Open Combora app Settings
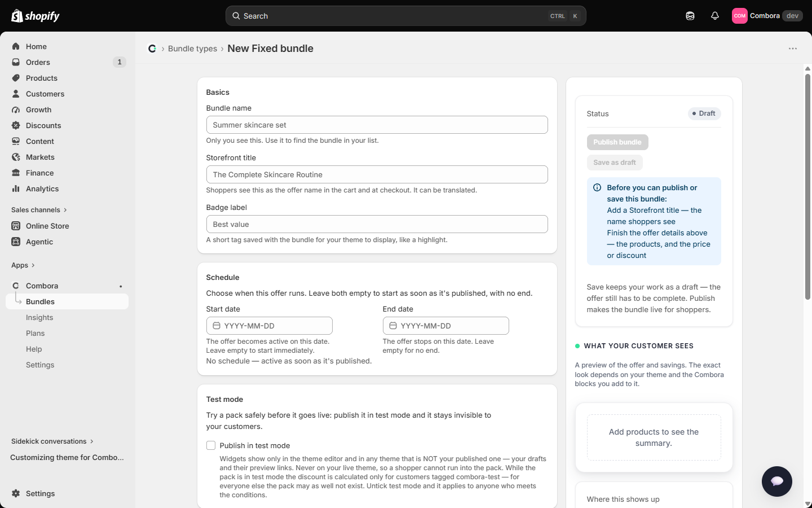Viewport: 812px width, 508px height. (67, 365)
